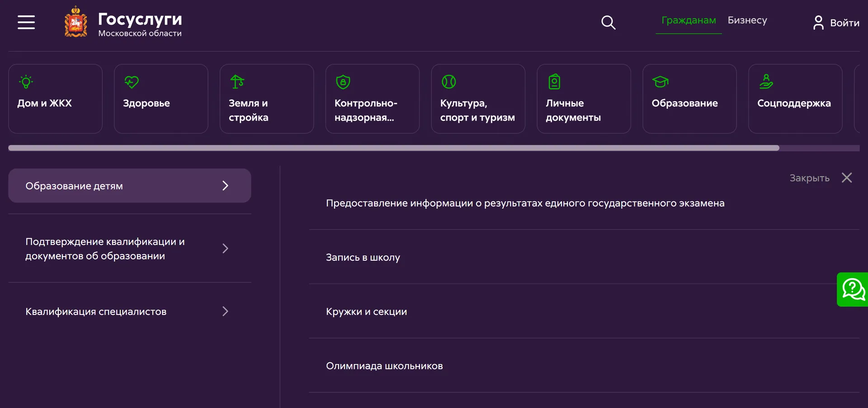Expand the Образование детям section chevron
868x408 pixels.
coord(225,185)
